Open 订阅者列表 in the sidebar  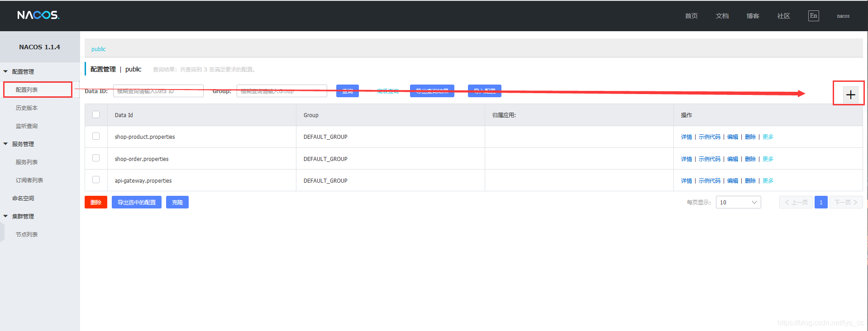point(29,180)
